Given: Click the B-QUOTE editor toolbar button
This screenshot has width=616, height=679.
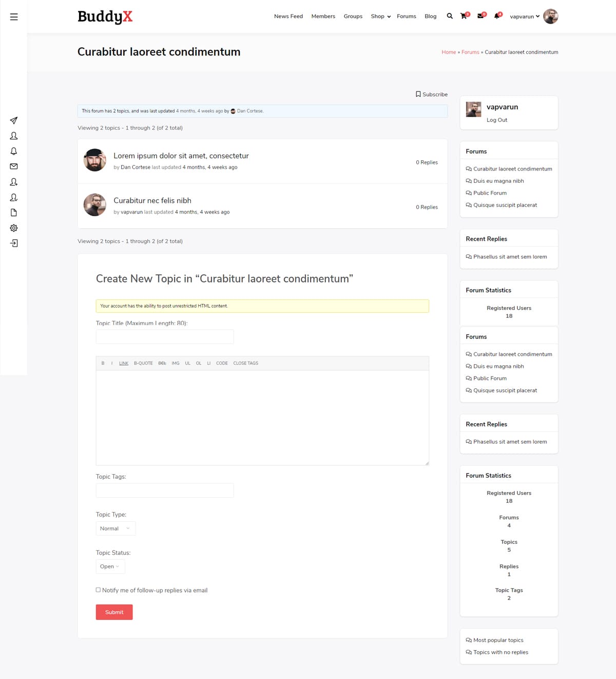Looking at the screenshot, I should (143, 363).
